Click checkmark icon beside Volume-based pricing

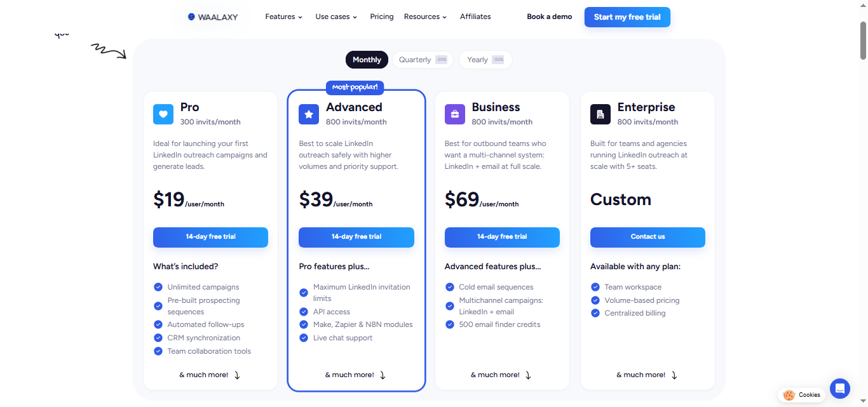(595, 300)
